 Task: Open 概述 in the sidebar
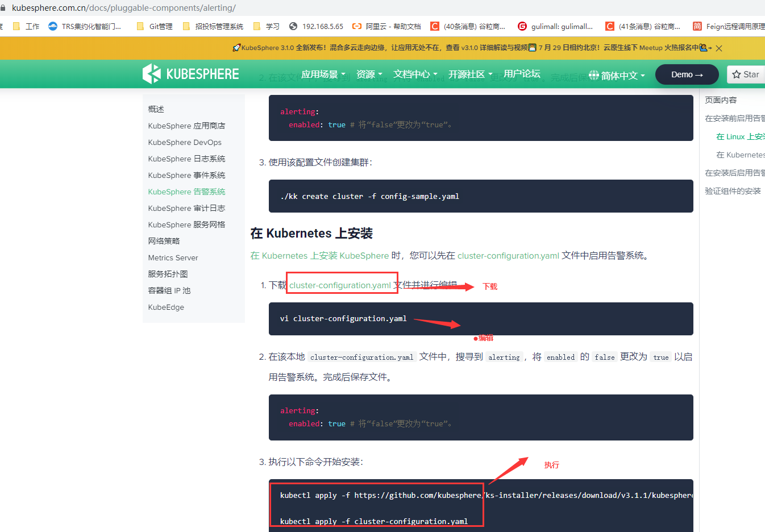tap(156, 109)
